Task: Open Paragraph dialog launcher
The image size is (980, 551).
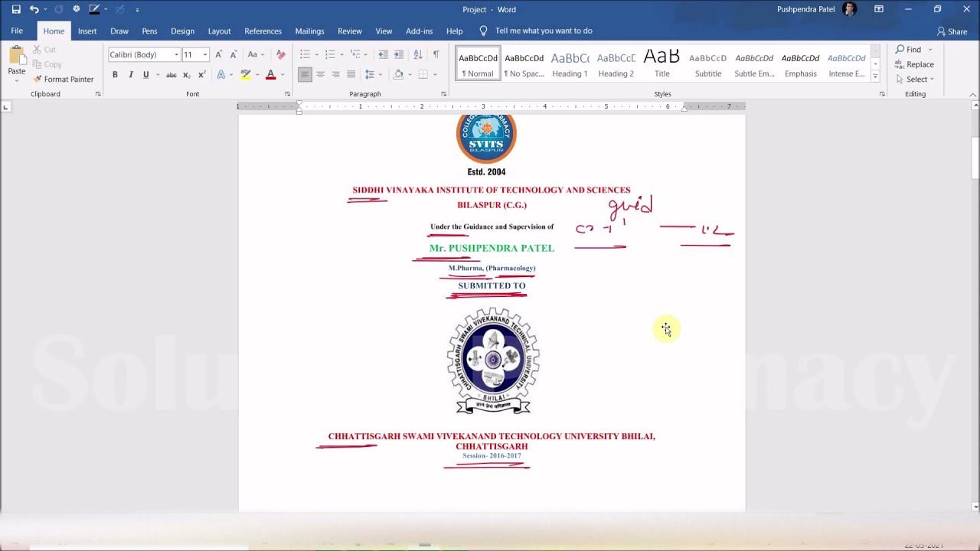Action: pos(443,94)
